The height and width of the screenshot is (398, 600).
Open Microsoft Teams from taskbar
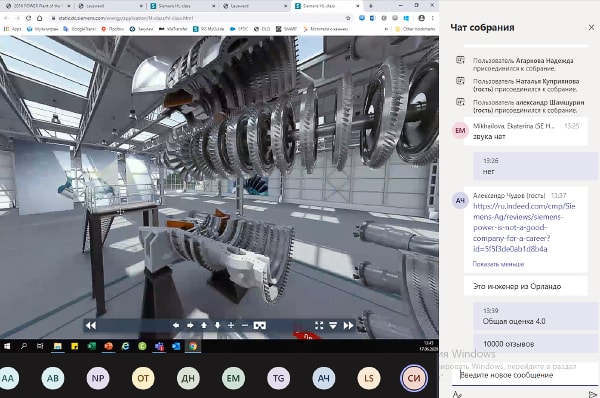(x=159, y=346)
